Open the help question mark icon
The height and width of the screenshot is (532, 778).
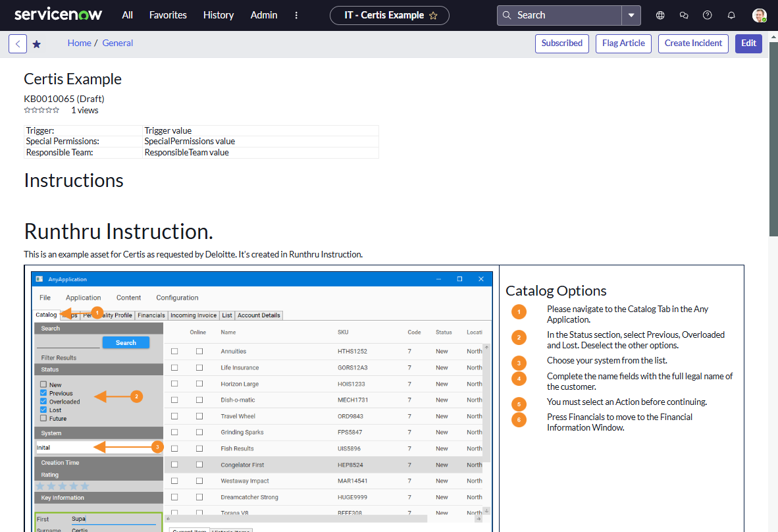708,15
